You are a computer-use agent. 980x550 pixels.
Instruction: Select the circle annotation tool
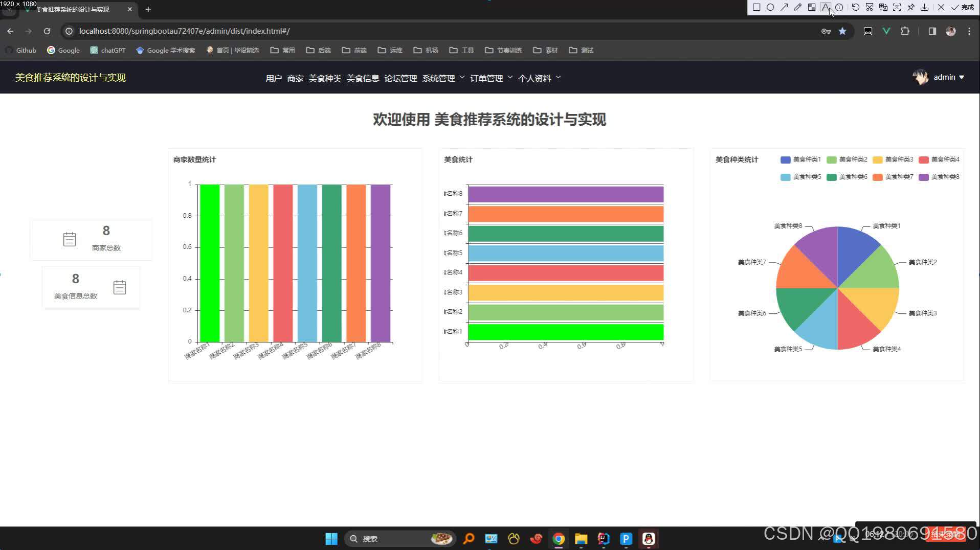[x=771, y=7]
